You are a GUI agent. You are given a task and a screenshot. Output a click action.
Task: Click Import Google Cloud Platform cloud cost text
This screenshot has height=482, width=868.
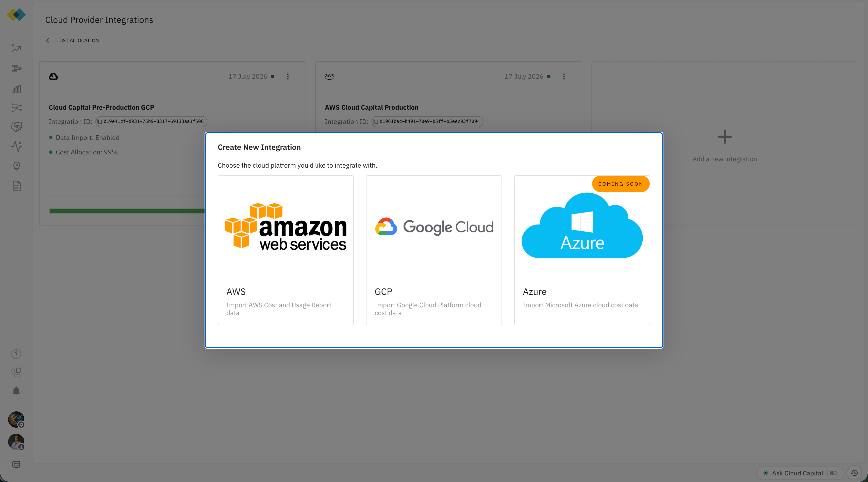click(428, 309)
